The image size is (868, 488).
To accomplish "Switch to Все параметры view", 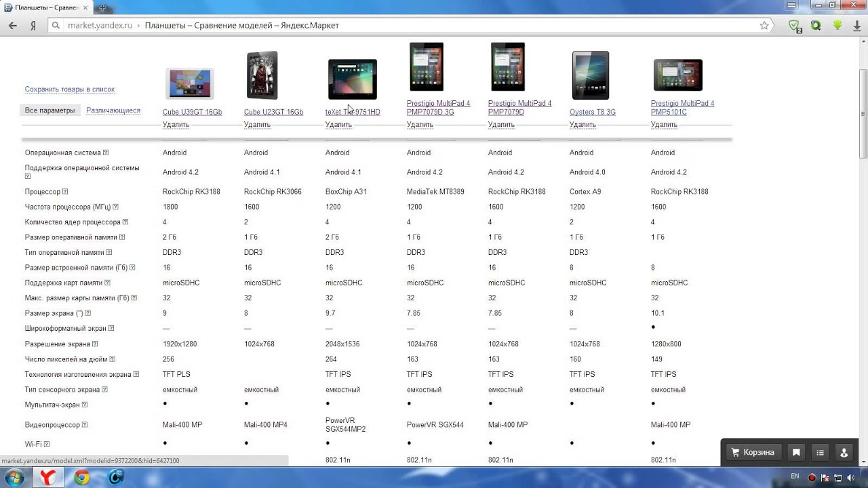I will [x=50, y=110].
